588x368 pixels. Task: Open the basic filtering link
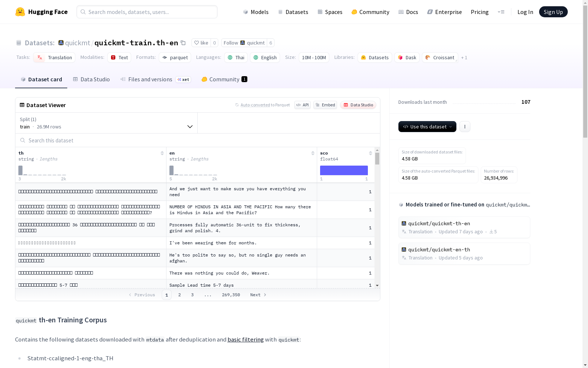coord(245,339)
